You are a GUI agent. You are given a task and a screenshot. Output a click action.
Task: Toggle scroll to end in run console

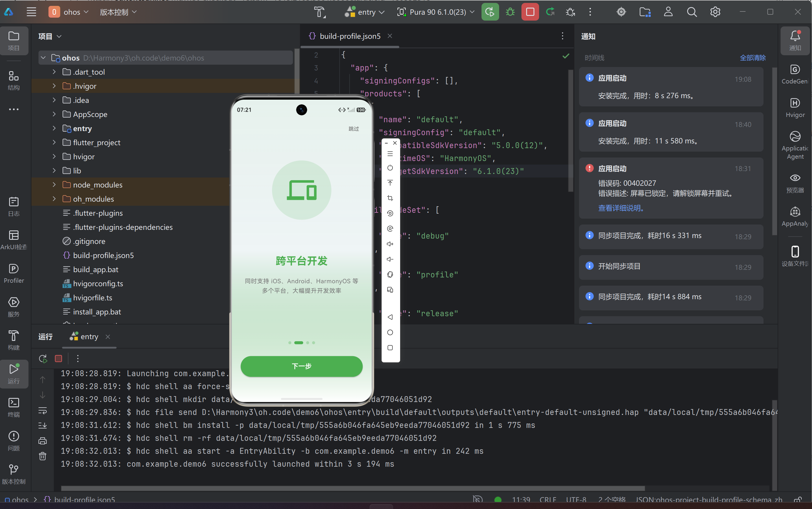[x=43, y=426]
